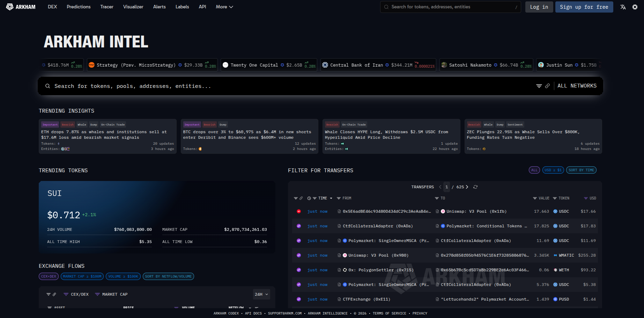Click Central Bank of Iran logo
This screenshot has height=318, width=644.
point(325,65)
